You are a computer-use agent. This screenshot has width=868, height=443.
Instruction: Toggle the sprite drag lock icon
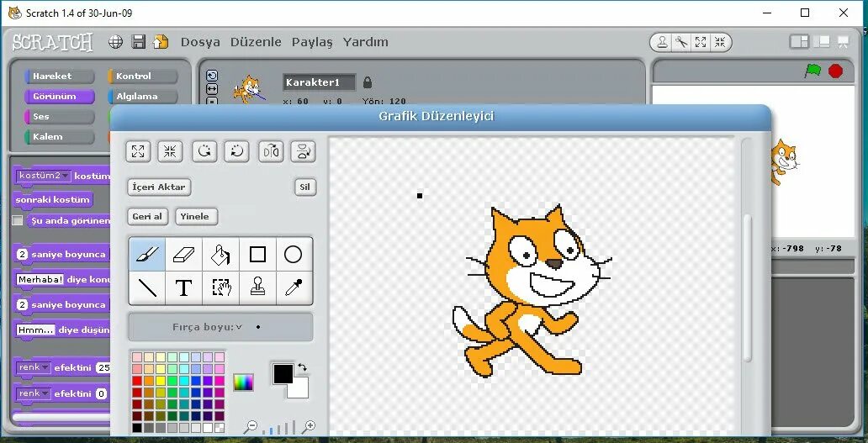(x=368, y=82)
